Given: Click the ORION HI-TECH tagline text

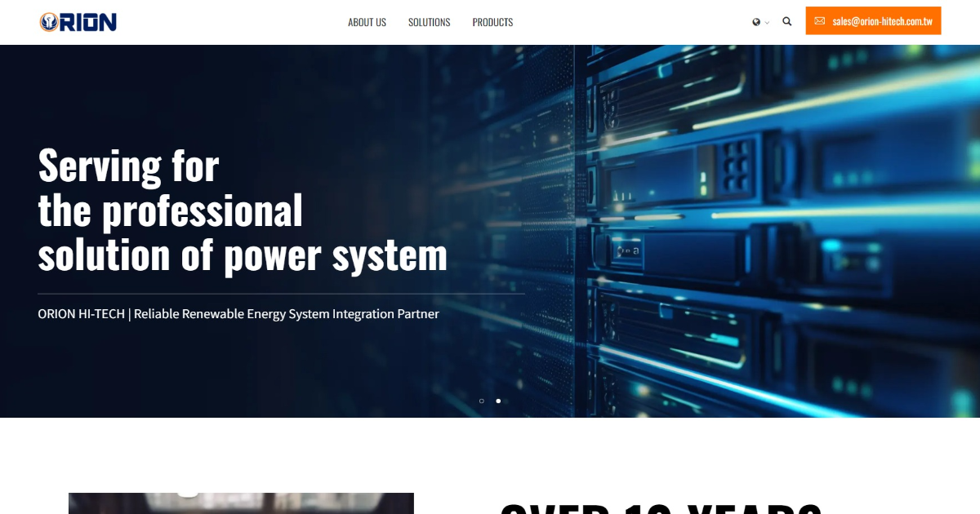Looking at the screenshot, I should coord(238,313).
